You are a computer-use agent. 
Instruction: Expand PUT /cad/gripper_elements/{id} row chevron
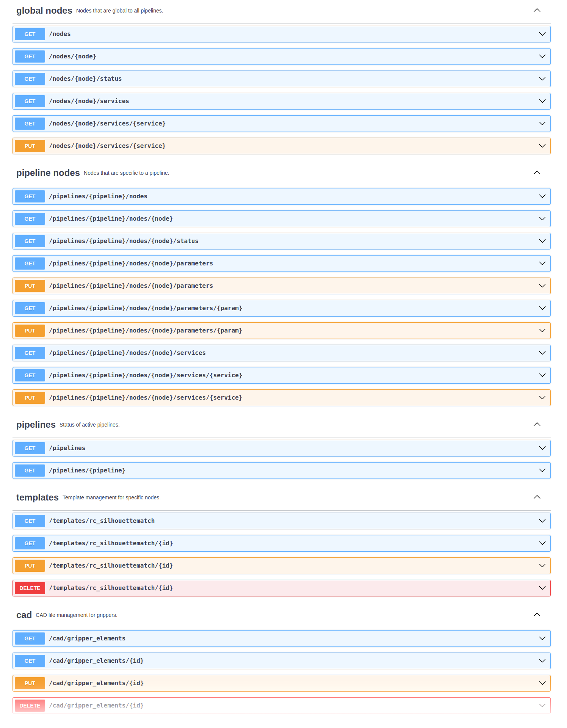(542, 683)
